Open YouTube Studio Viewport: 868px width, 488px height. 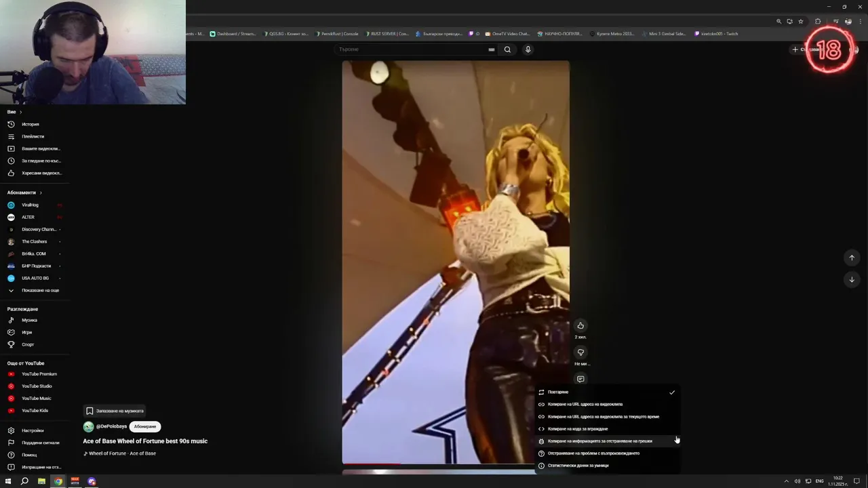(x=37, y=386)
